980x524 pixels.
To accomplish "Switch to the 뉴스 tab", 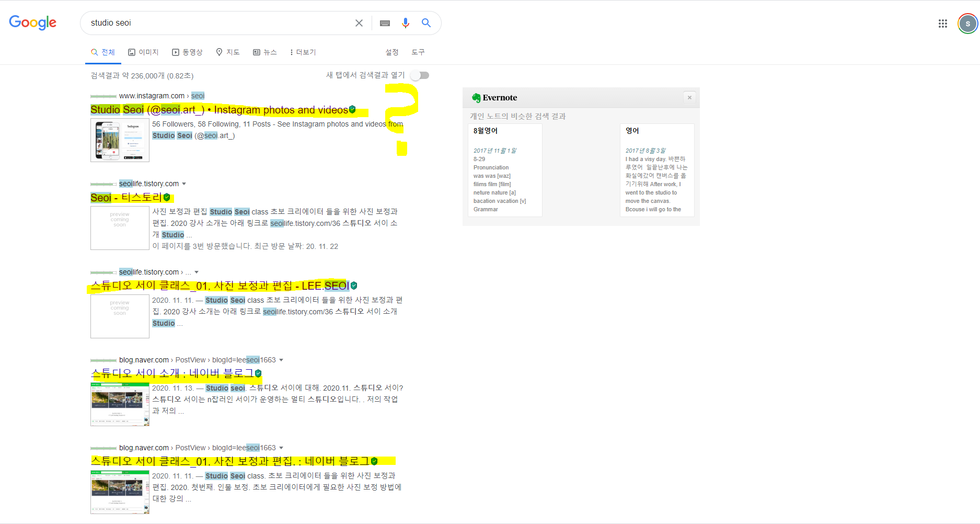I will click(265, 52).
